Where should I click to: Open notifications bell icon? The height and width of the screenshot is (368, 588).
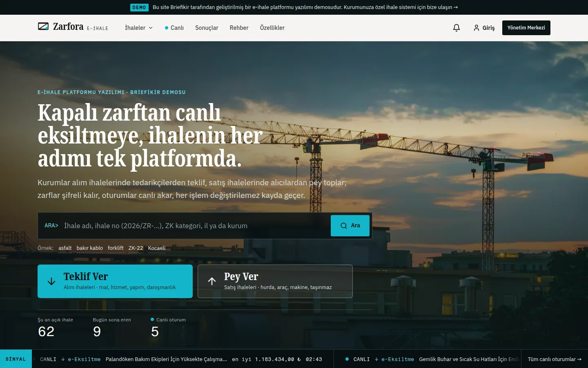457,28
